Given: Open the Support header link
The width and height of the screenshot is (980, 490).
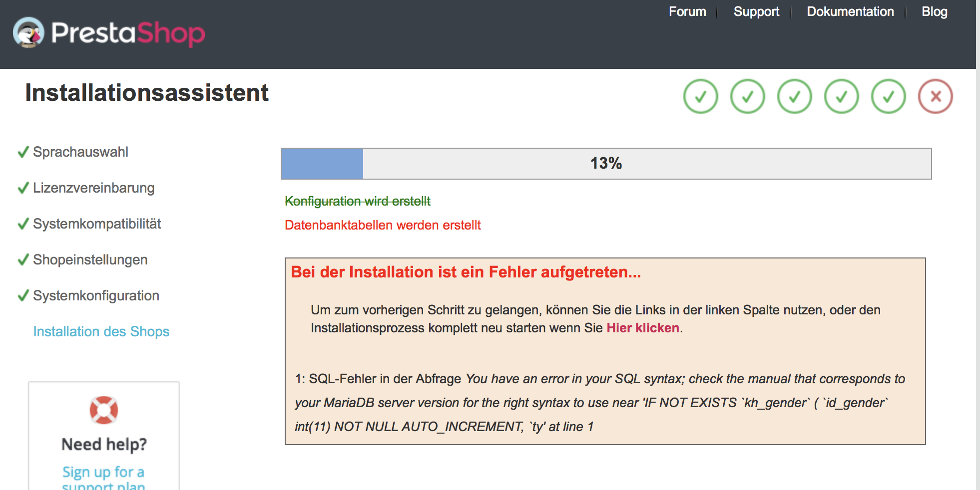Looking at the screenshot, I should [x=756, y=11].
